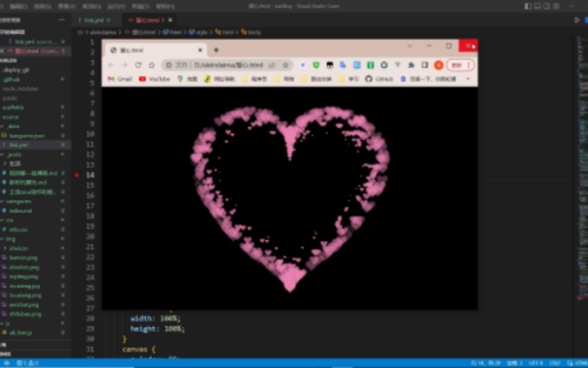Select the source control (git) change badge on link.yml
This screenshot has height=368, width=588.
coord(63,144)
